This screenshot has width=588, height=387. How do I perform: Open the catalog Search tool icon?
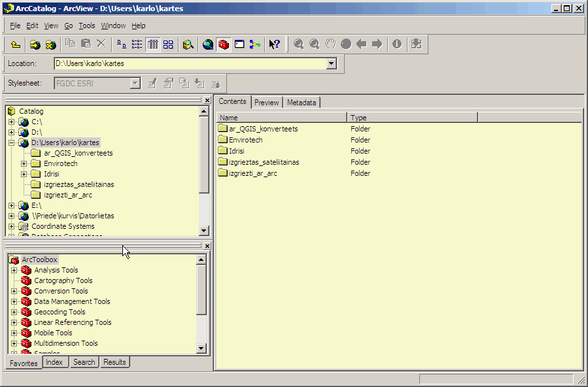[x=188, y=44]
